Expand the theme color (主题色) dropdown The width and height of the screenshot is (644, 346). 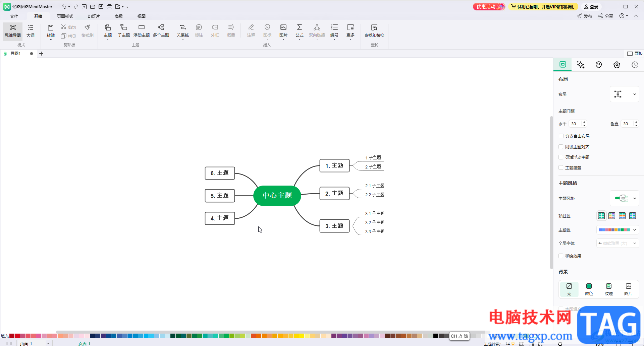[618, 230]
